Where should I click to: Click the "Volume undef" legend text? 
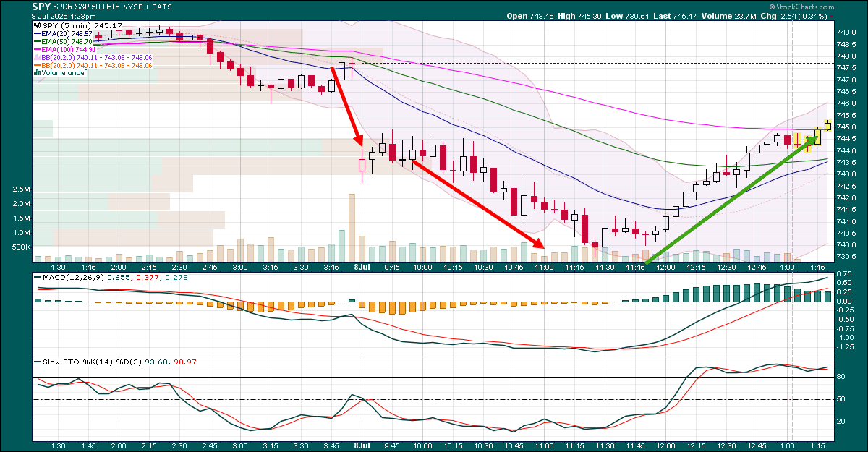pos(64,73)
